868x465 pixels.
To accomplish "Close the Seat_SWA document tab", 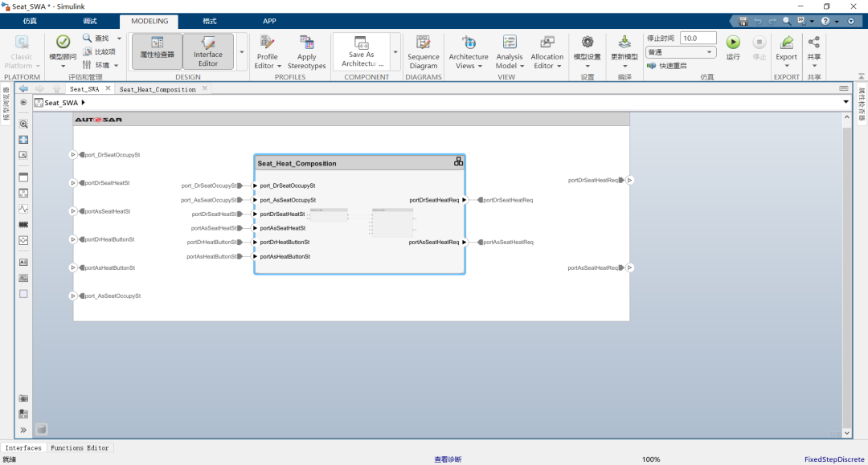I will point(108,88).
